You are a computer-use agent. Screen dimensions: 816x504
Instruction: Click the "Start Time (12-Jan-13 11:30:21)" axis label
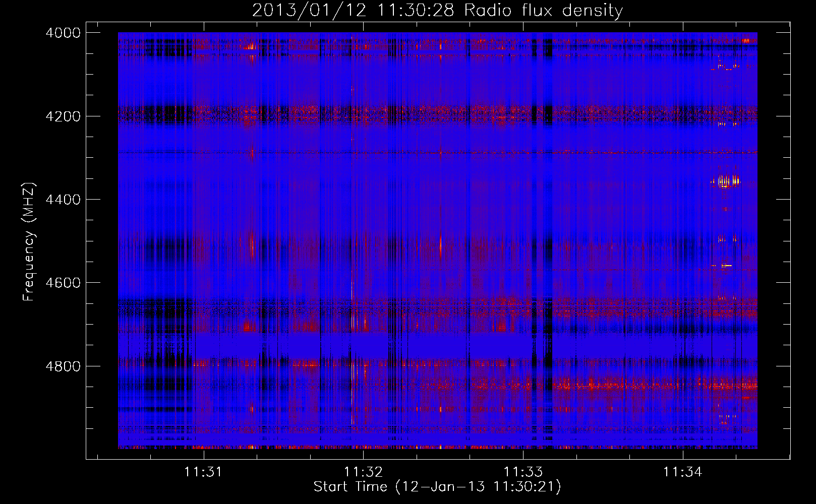pyautogui.click(x=437, y=486)
